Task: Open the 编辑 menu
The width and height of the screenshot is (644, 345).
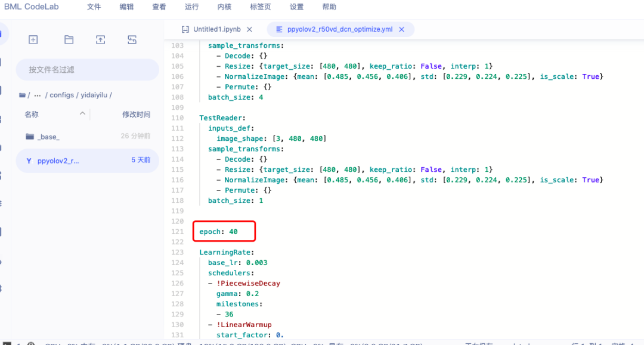Action: [x=126, y=7]
